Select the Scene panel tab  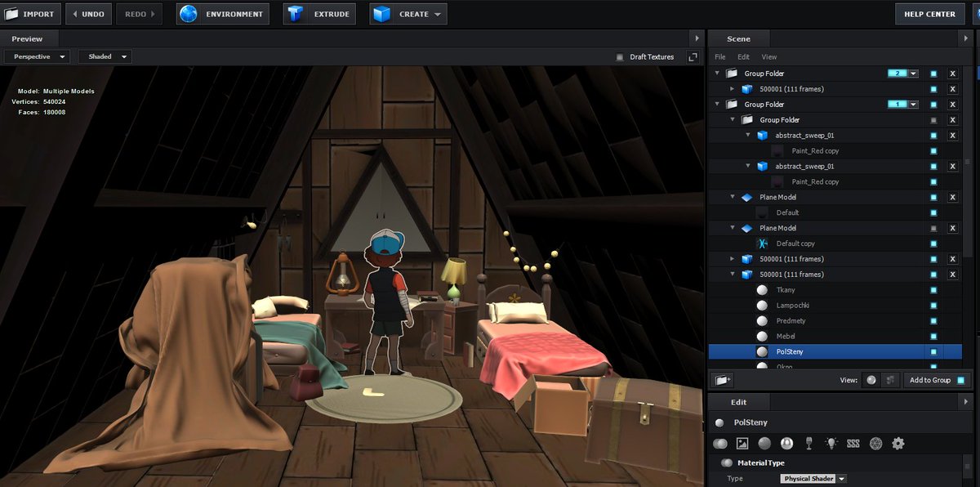(738, 38)
